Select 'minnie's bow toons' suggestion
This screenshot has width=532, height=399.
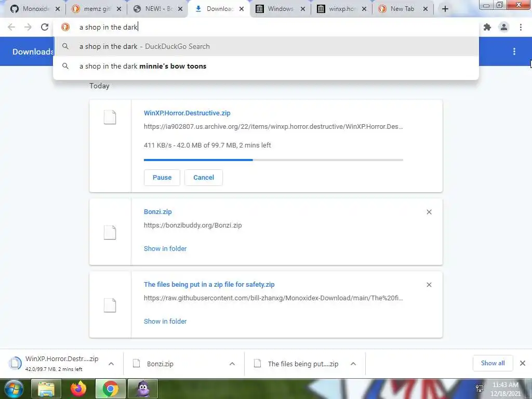click(x=266, y=66)
